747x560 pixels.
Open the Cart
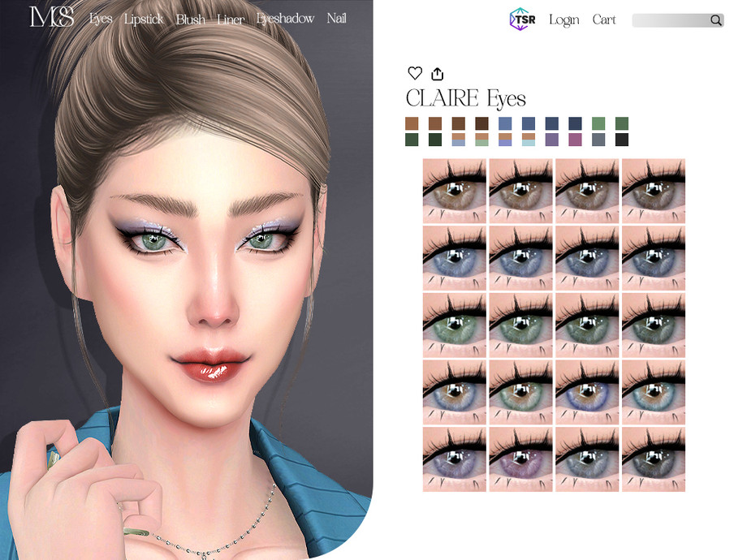coord(603,19)
